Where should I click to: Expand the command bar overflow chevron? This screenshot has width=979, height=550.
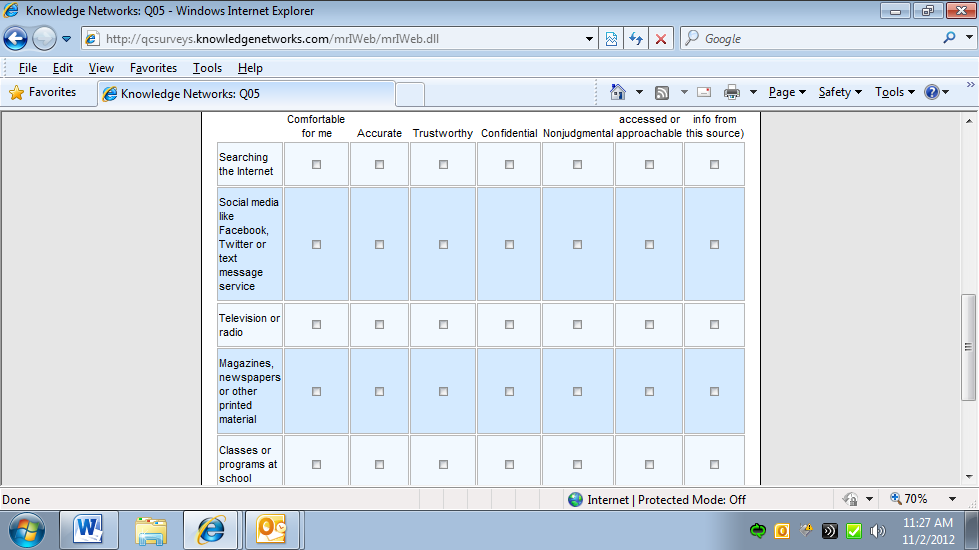click(970, 84)
